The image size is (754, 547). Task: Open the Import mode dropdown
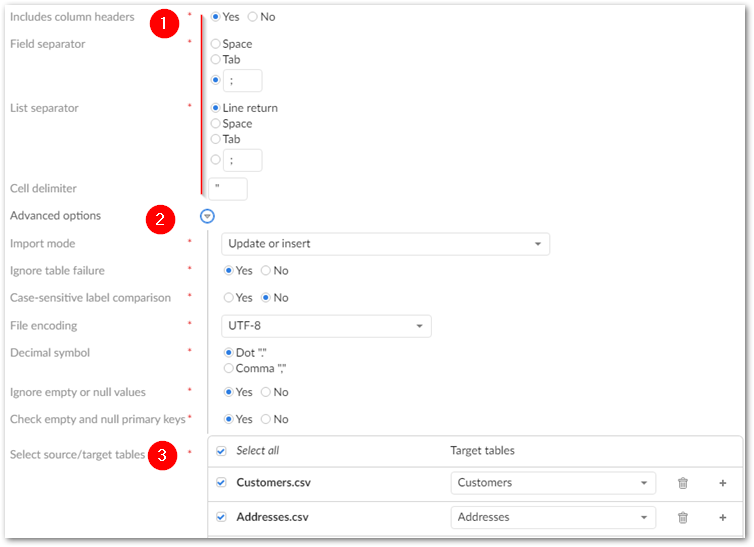(x=384, y=244)
